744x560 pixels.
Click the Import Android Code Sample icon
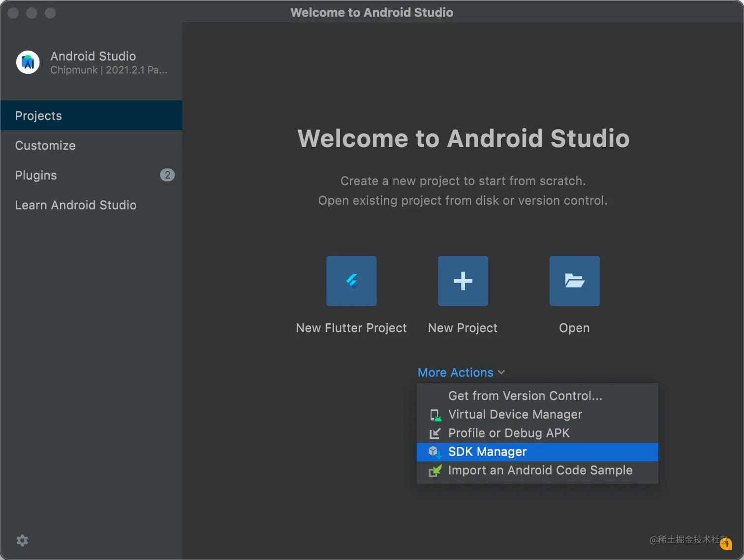435,471
